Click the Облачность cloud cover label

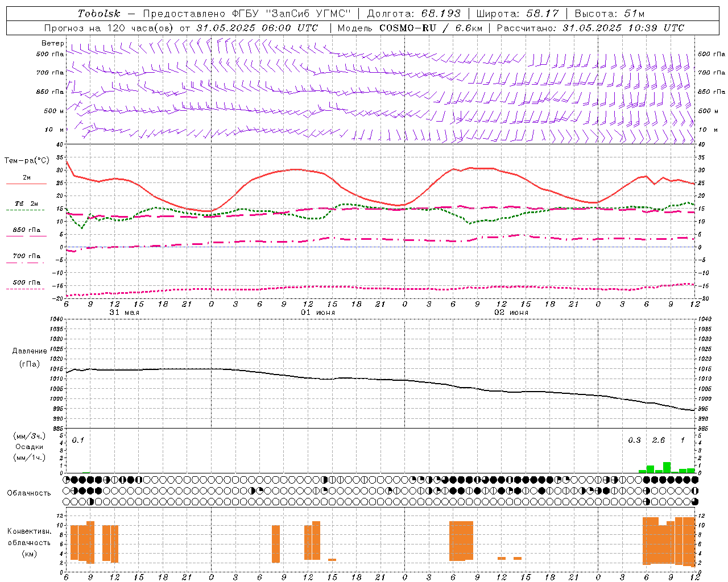(x=29, y=493)
